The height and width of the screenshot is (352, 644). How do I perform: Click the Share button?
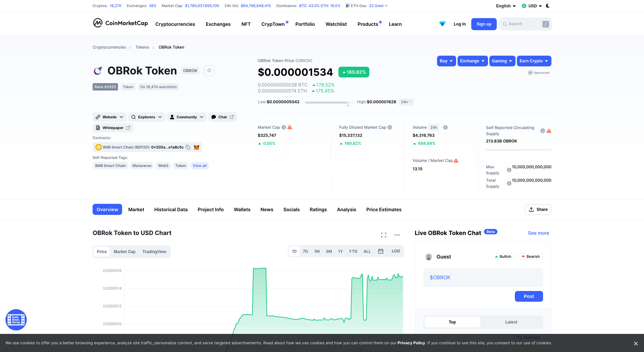pos(538,210)
